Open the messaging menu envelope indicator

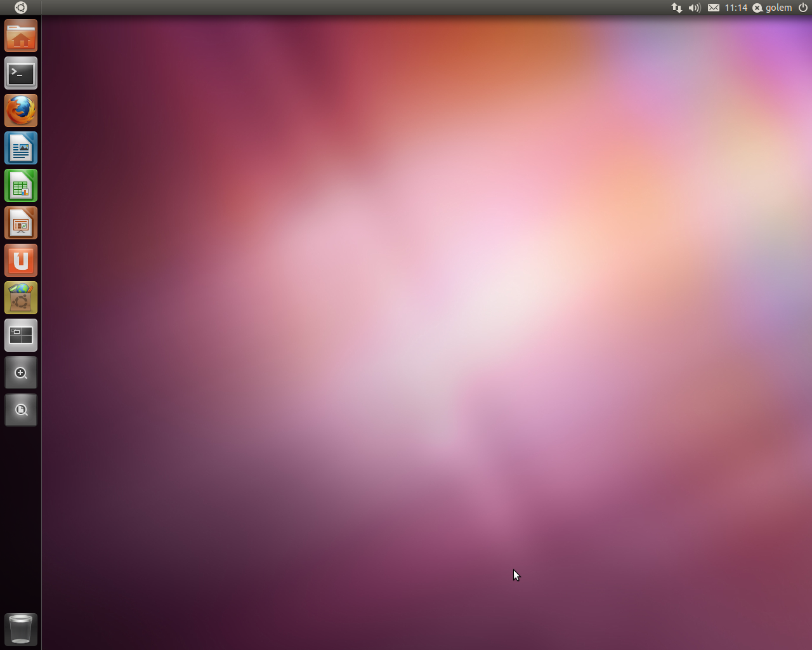pyautogui.click(x=714, y=8)
